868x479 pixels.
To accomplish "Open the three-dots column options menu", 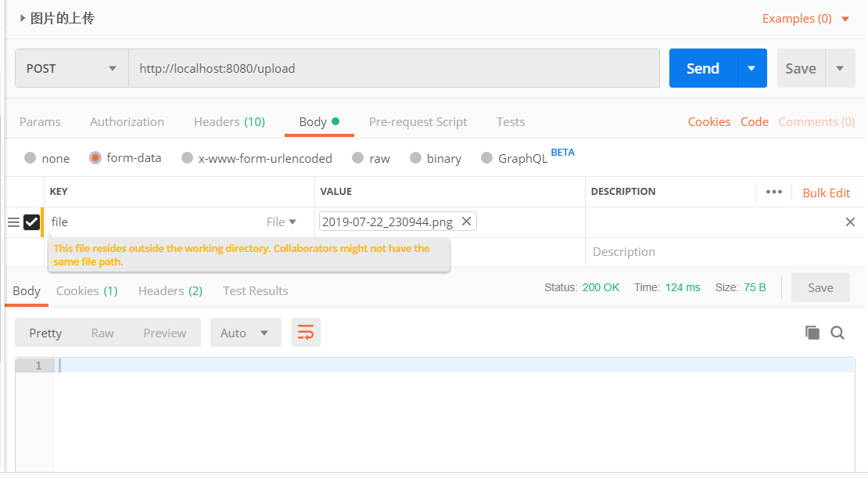I will (x=774, y=192).
